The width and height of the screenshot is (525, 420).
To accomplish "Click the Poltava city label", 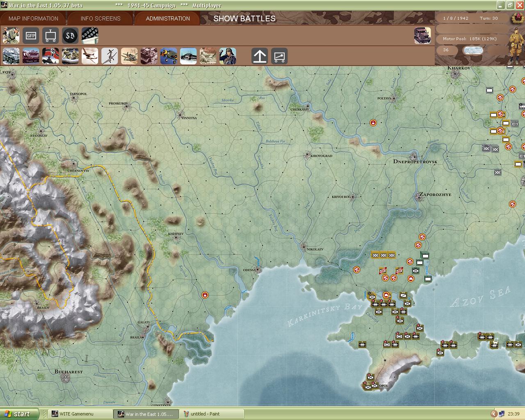I will point(385,98).
